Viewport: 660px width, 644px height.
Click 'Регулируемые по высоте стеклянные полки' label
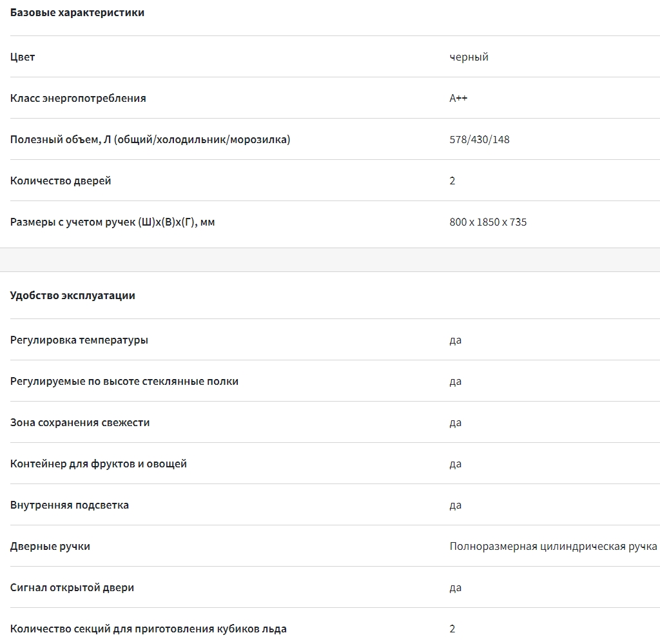pos(124,381)
